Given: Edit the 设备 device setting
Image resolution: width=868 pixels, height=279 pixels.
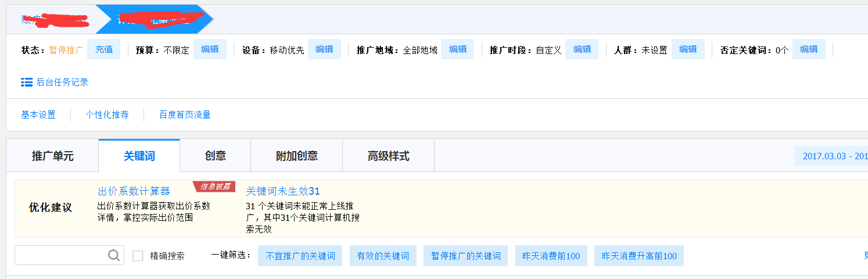Looking at the screenshot, I should (x=324, y=49).
